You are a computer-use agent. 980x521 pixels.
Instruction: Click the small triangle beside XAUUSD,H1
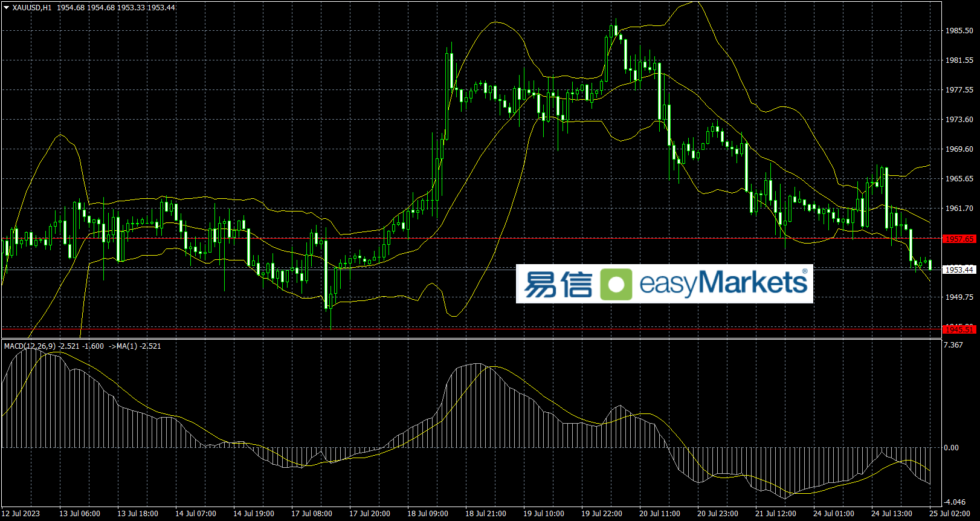coord(6,8)
